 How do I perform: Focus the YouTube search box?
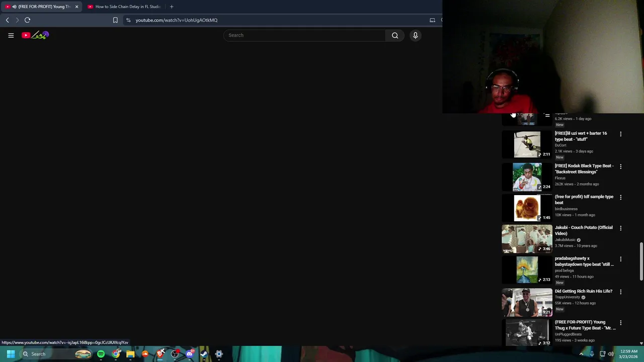[x=304, y=35]
